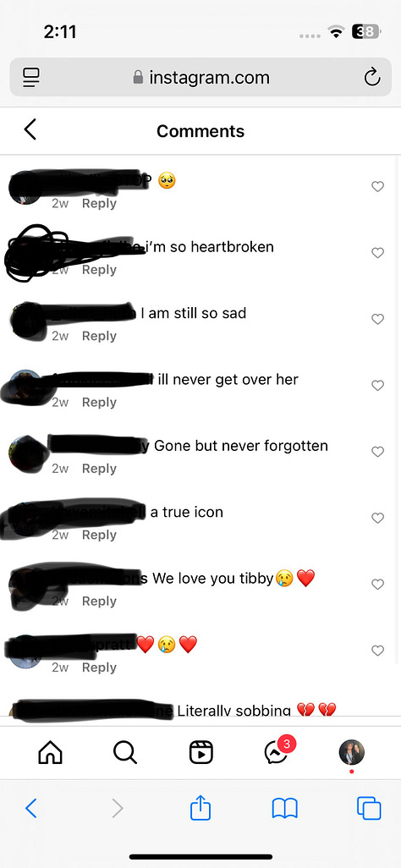Like the "i'm so heartbroken" comment
The width and height of the screenshot is (401, 868).
tap(378, 253)
